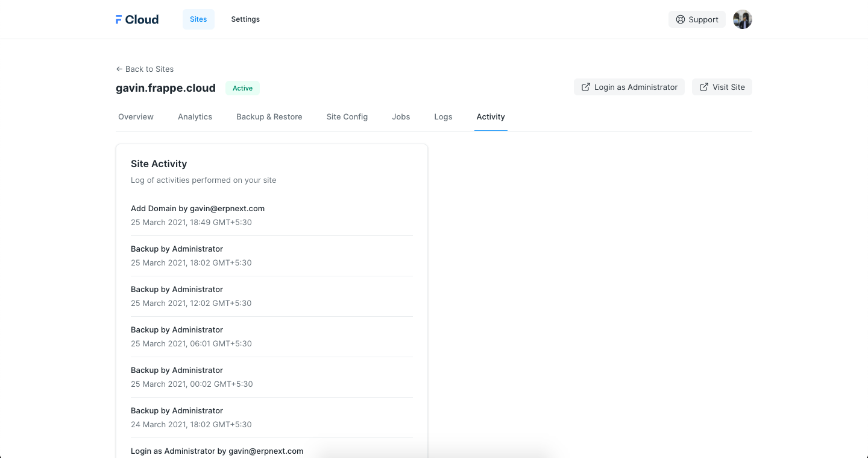Click the back arrow icon

pyautogui.click(x=119, y=69)
